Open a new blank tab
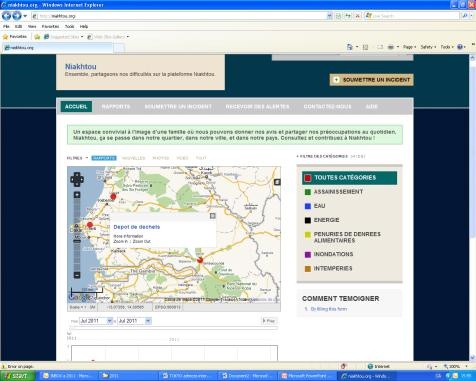Viewport: 476px width, 381px height. (x=119, y=48)
